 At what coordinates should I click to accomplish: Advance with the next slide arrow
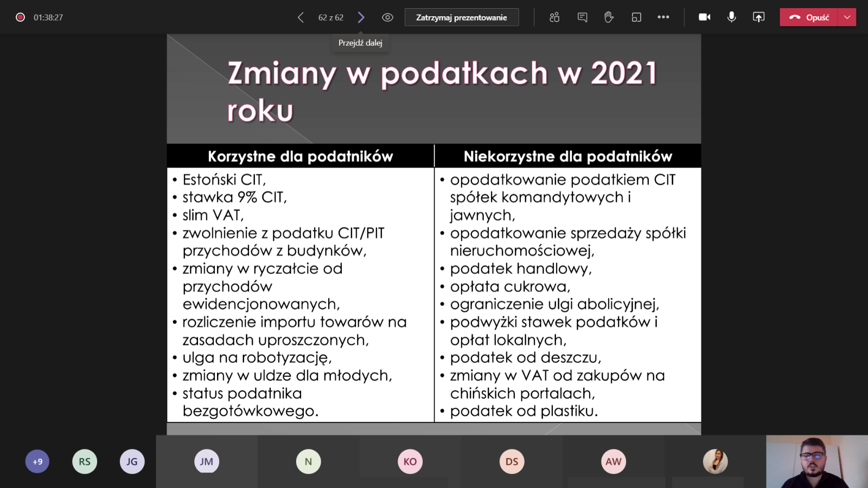pyautogui.click(x=361, y=17)
